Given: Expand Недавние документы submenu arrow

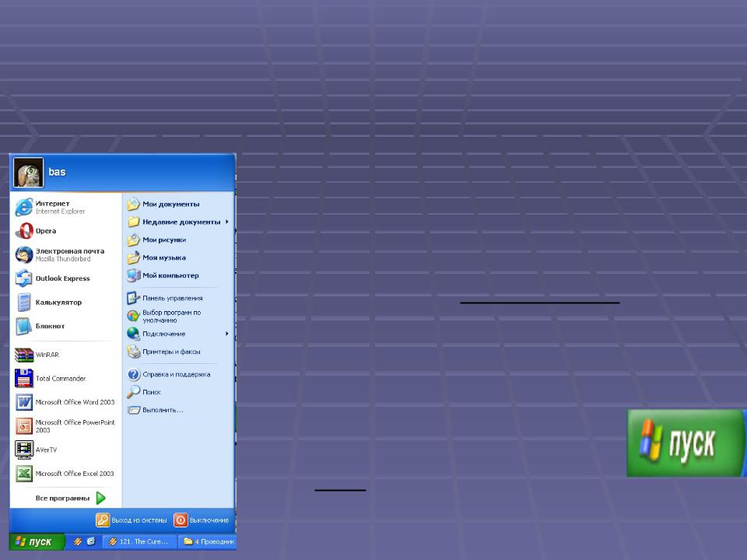Looking at the screenshot, I should (227, 222).
